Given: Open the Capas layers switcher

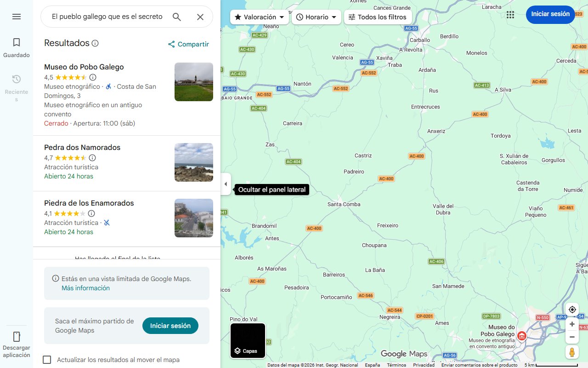Looking at the screenshot, I should [248, 341].
